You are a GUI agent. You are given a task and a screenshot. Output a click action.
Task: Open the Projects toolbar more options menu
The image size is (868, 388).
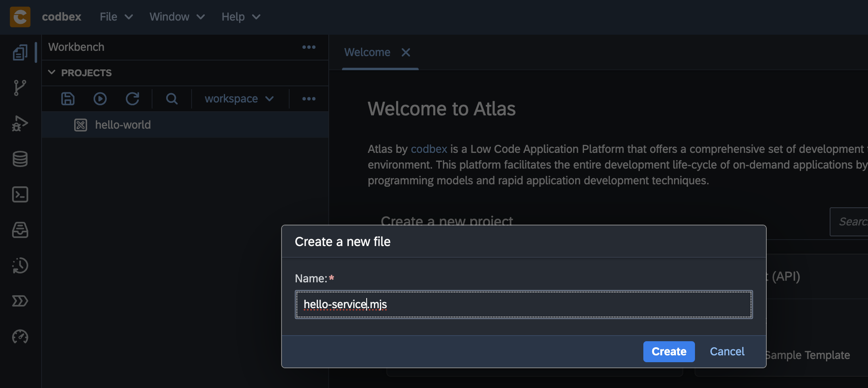(x=309, y=99)
